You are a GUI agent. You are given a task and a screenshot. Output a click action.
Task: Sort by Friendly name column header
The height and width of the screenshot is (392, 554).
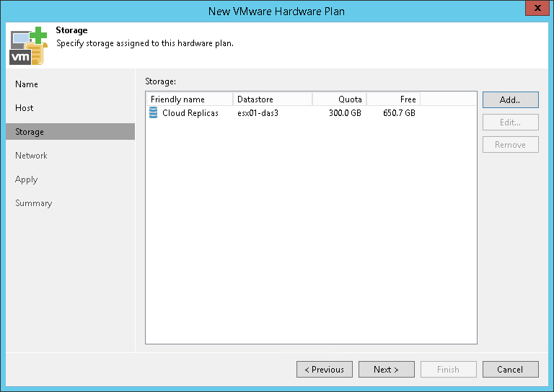[x=190, y=99]
